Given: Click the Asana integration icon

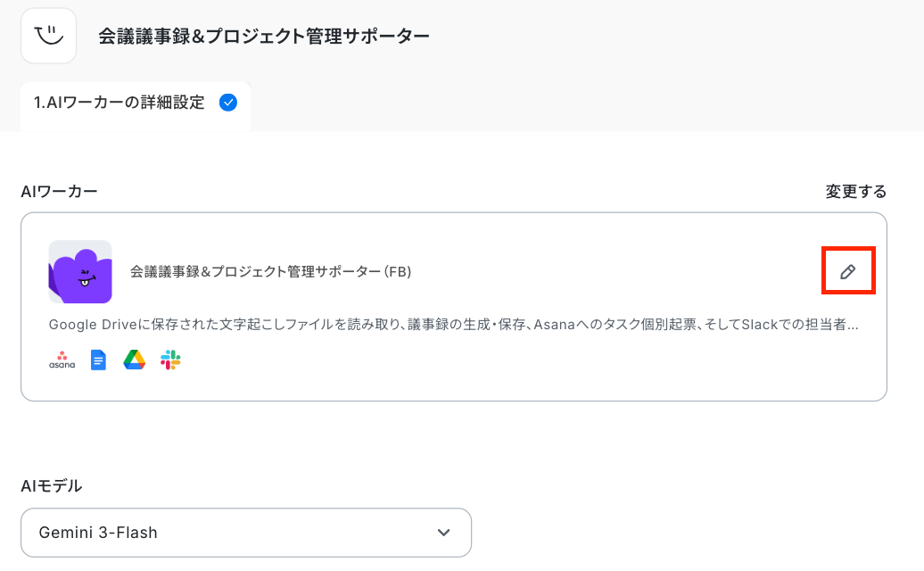Looking at the screenshot, I should pyautogui.click(x=62, y=360).
